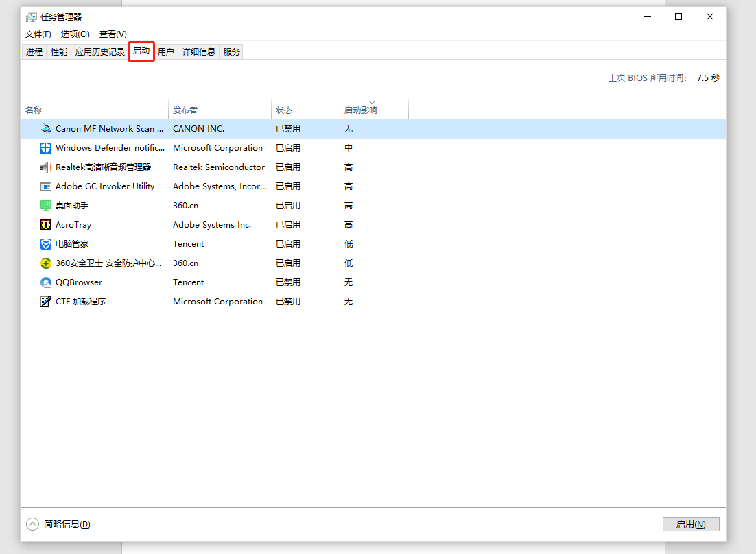
Task: Sort list by 状态 column header
Action: (x=284, y=110)
